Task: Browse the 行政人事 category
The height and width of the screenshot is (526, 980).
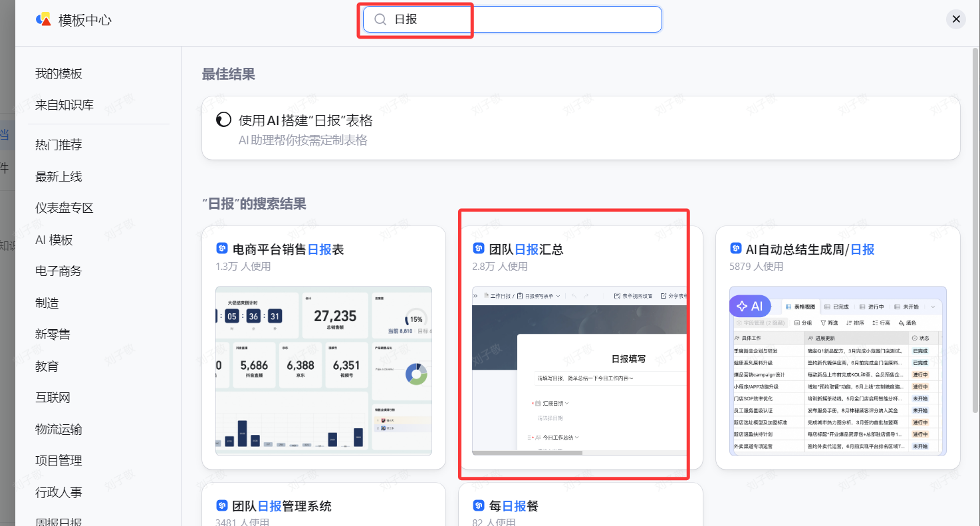Action: tap(59, 492)
